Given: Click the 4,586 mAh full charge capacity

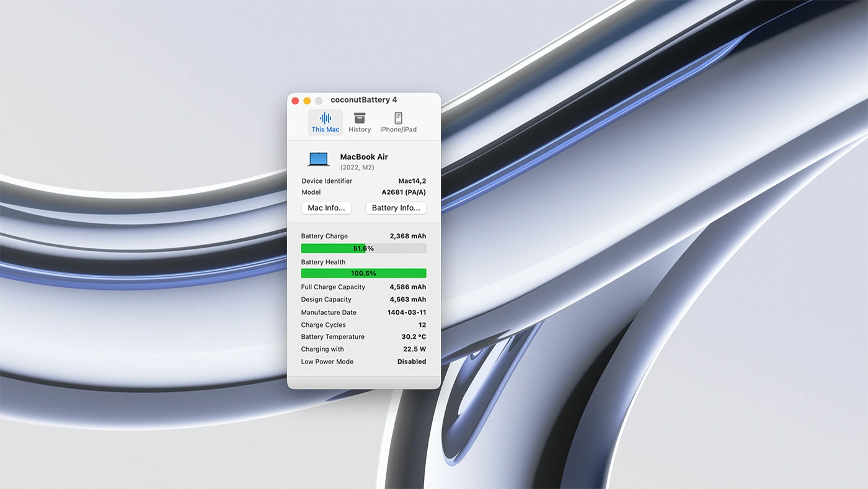Looking at the screenshot, I should point(407,287).
